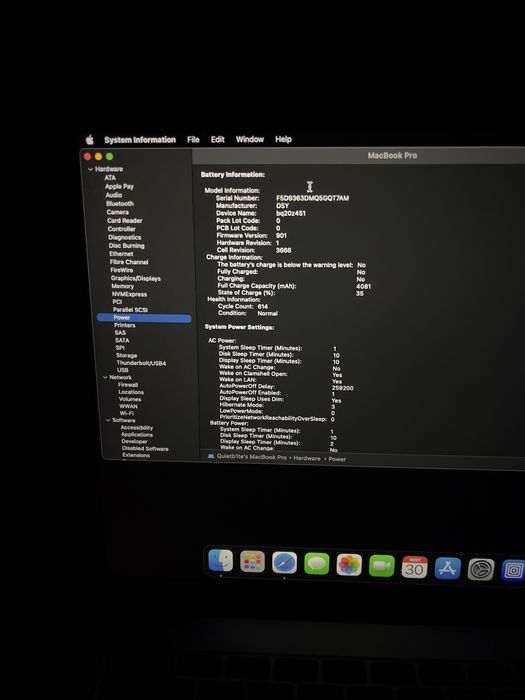Select SAS in the sidebar
Image resolution: width=525 pixels, height=700 pixels.
[120, 333]
